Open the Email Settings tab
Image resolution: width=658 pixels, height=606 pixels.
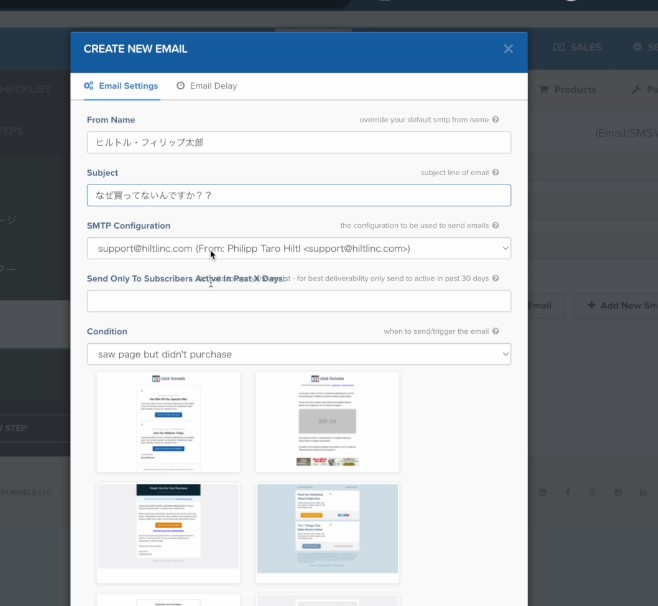coord(121,86)
